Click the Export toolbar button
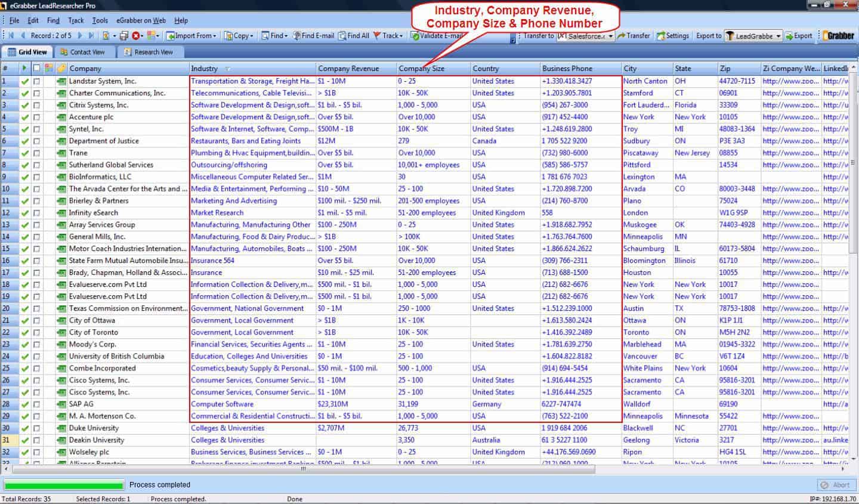 pos(799,36)
